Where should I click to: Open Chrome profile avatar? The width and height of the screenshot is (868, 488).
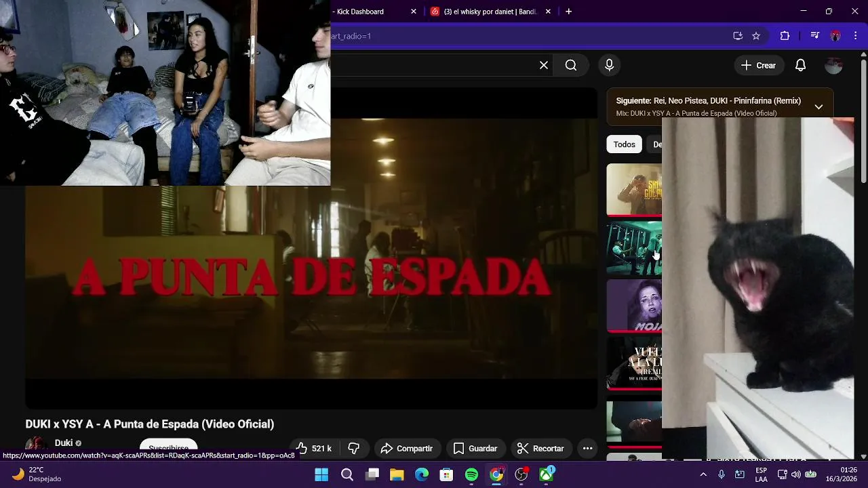835,36
